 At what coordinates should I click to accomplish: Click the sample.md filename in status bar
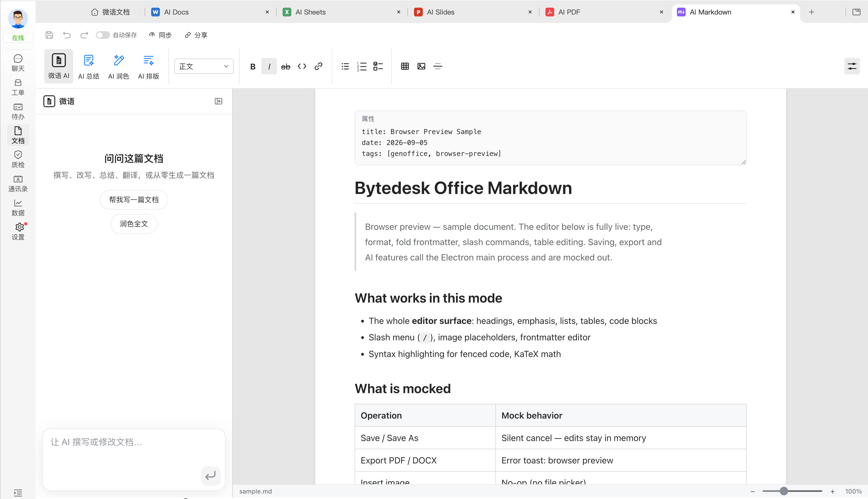255,491
